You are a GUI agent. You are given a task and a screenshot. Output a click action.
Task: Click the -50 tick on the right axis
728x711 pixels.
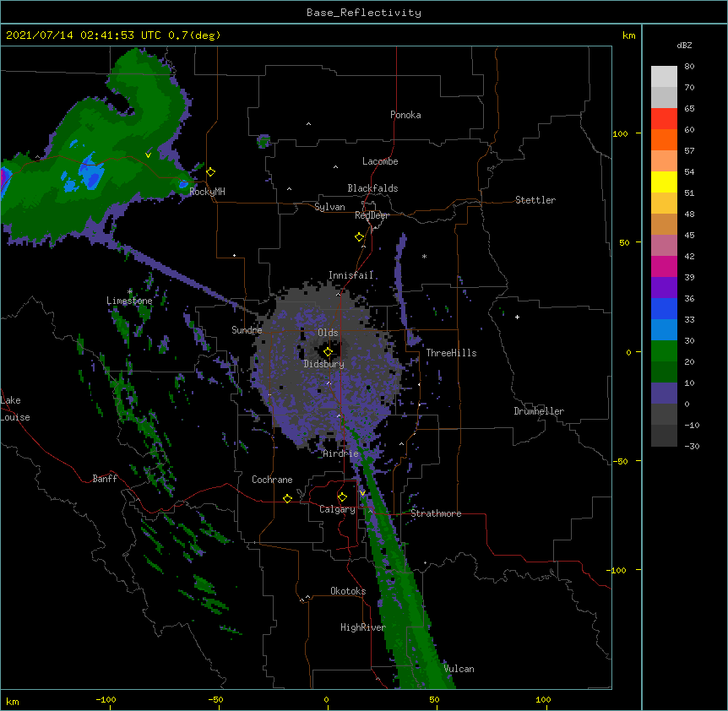tap(620, 461)
